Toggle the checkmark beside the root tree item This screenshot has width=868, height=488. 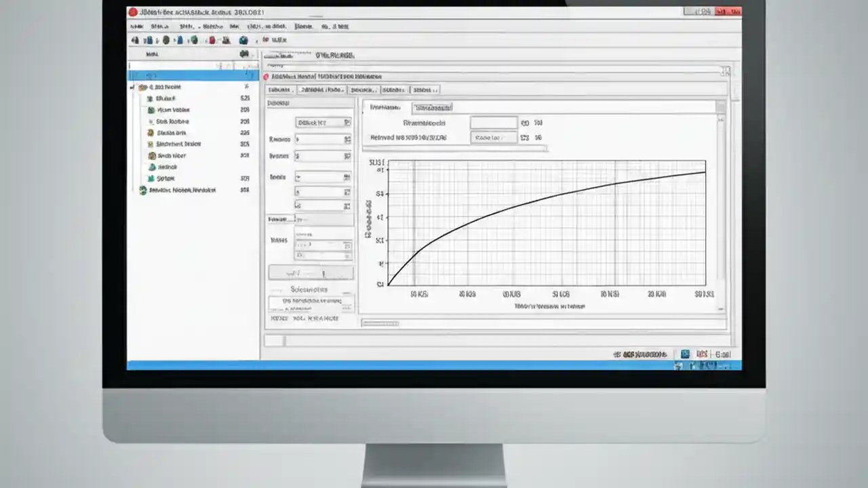coord(132,87)
